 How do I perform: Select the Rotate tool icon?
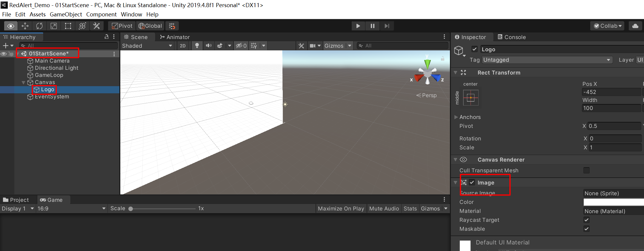(39, 26)
